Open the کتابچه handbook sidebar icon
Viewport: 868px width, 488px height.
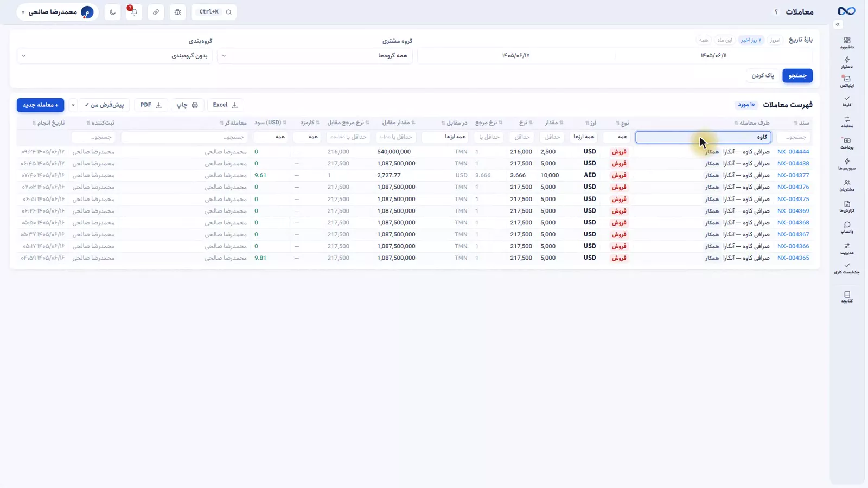847,297
